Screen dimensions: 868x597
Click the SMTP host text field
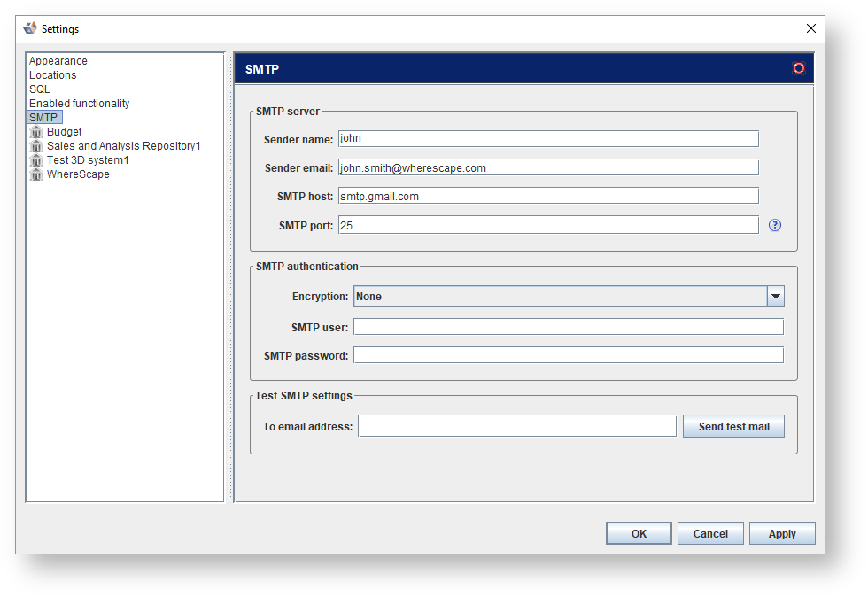pos(548,196)
